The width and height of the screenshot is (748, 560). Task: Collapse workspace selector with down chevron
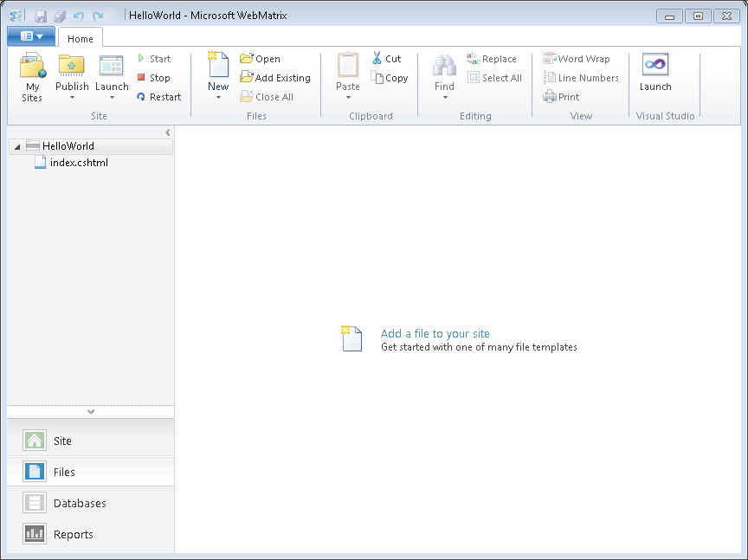pyautogui.click(x=91, y=412)
